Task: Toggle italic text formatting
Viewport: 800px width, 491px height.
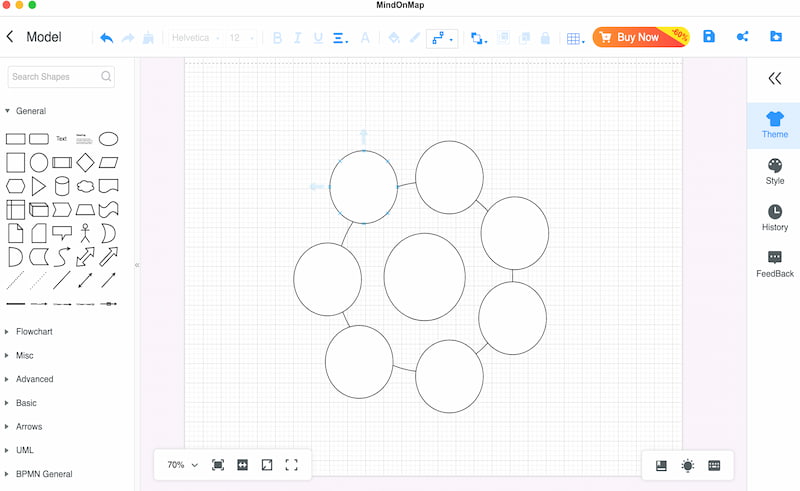Action: point(297,38)
